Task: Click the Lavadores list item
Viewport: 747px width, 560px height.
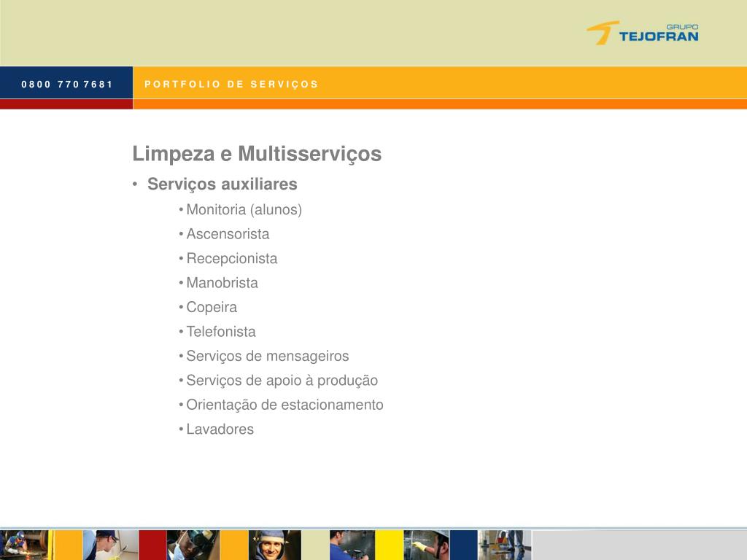Action: coord(220,429)
